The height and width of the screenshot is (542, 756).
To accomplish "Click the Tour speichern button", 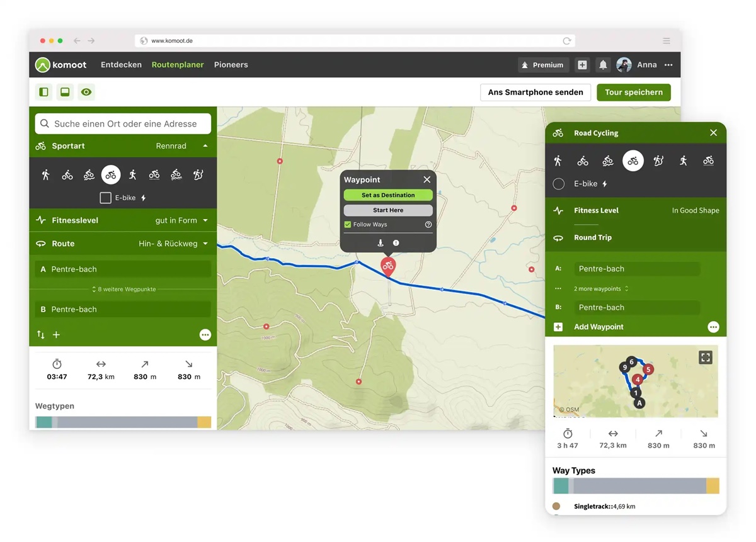I will pos(633,92).
